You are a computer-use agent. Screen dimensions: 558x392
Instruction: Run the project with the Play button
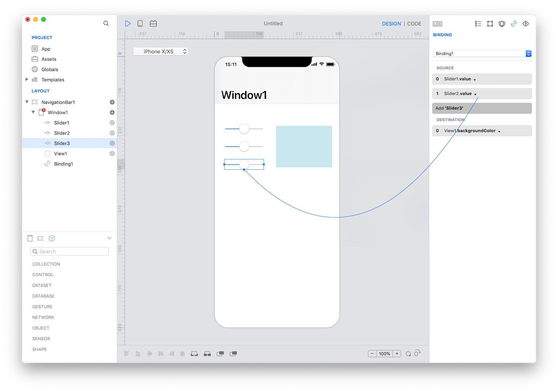(128, 24)
